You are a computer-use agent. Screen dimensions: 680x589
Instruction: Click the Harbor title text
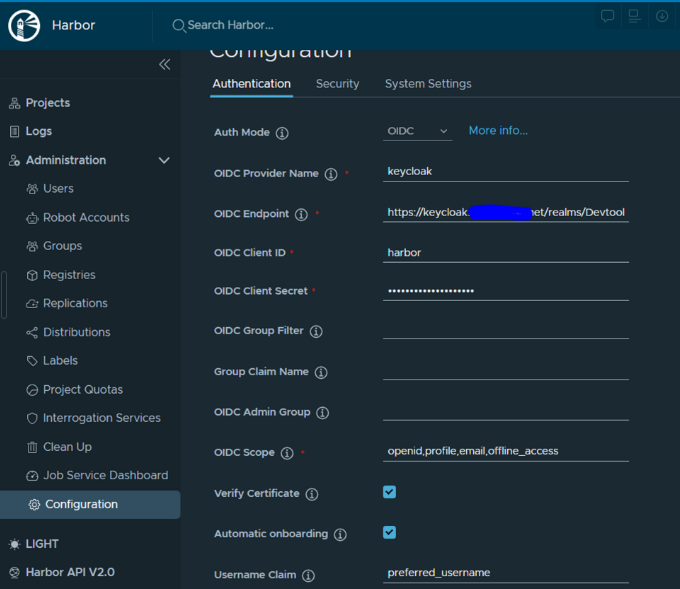(x=73, y=26)
